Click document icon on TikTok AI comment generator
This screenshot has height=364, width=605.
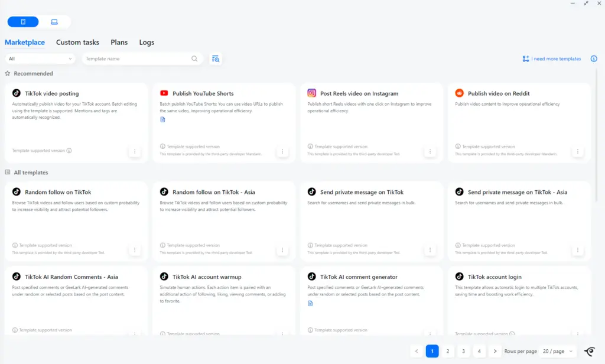tap(310, 303)
